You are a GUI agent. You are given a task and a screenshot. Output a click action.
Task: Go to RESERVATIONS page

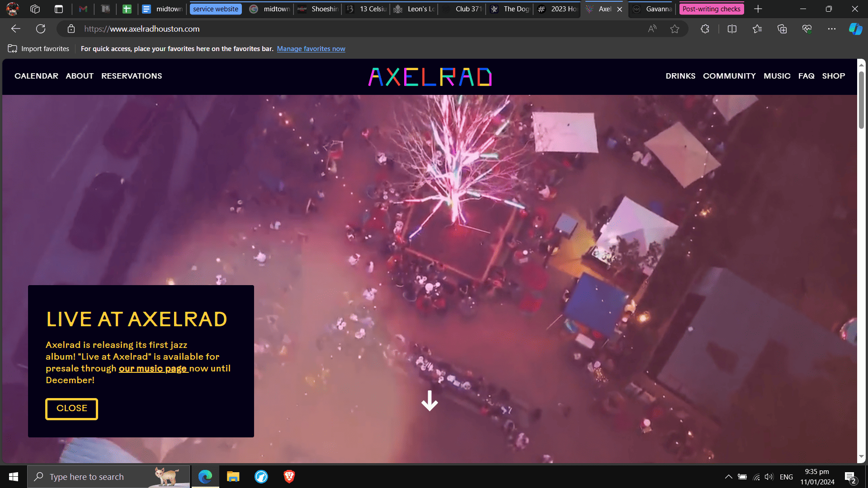[x=132, y=76]
